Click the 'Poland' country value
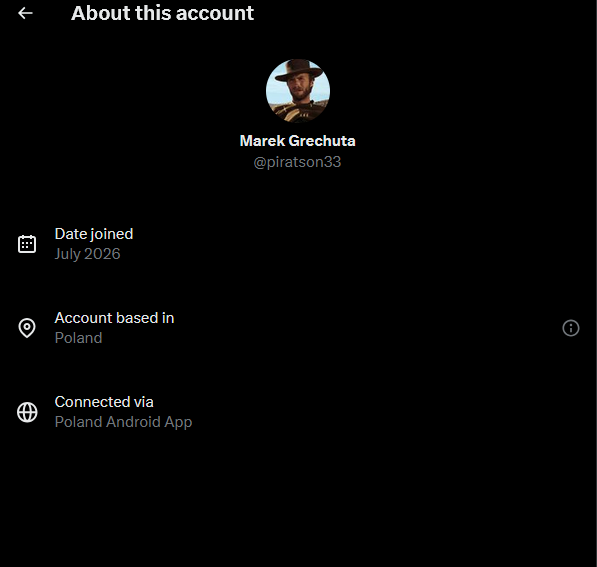 pyautogui.click(x=78, y=338)
